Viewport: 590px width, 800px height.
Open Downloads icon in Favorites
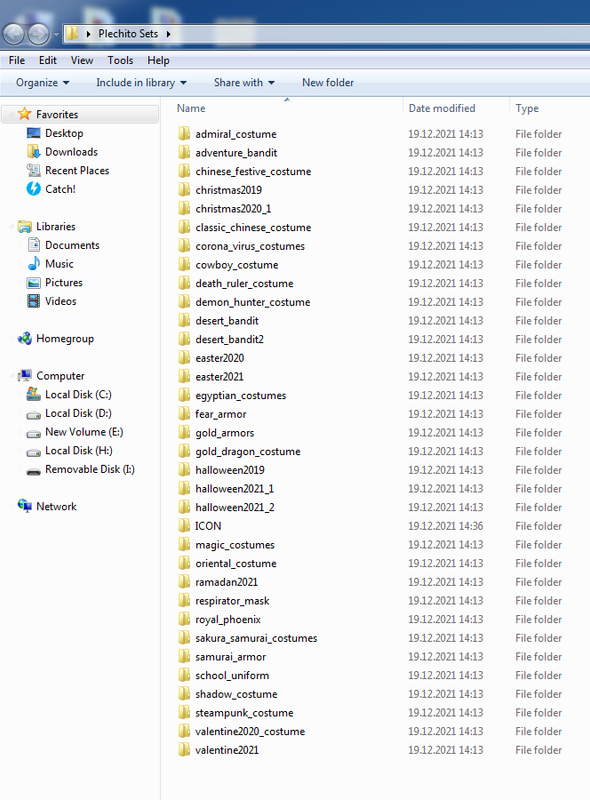click(34, 152)
